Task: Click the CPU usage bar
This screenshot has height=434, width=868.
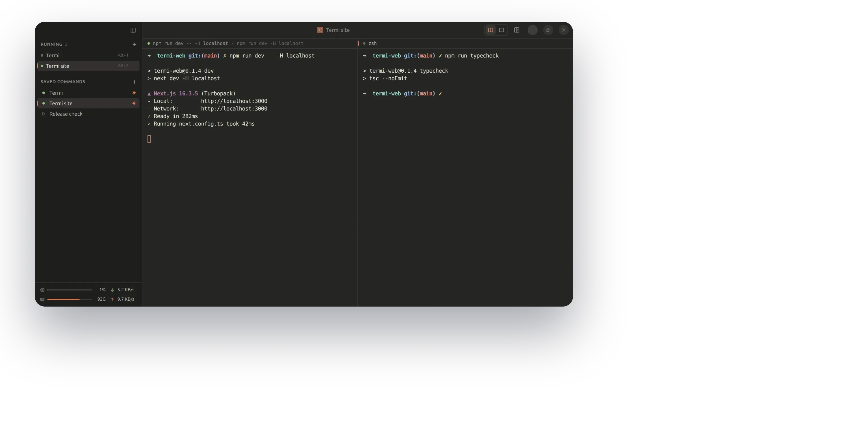Action: pyautogui.click(x=70, y=290)
